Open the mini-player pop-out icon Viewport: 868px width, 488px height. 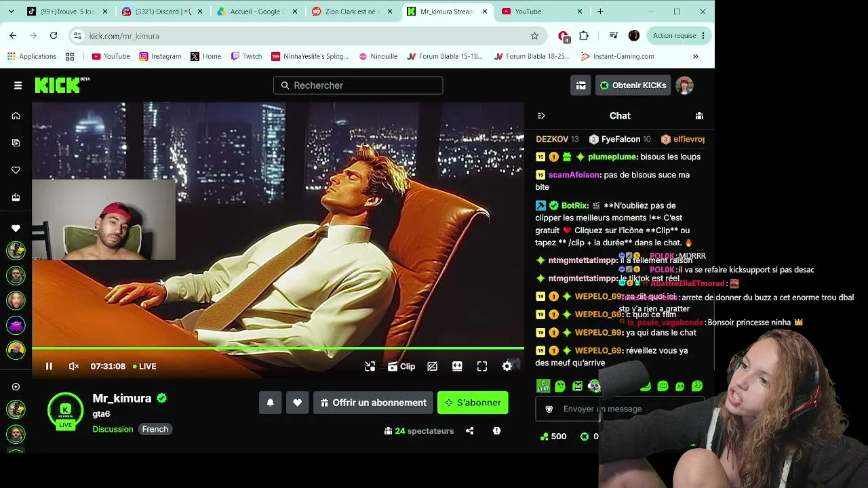(370, 366)
